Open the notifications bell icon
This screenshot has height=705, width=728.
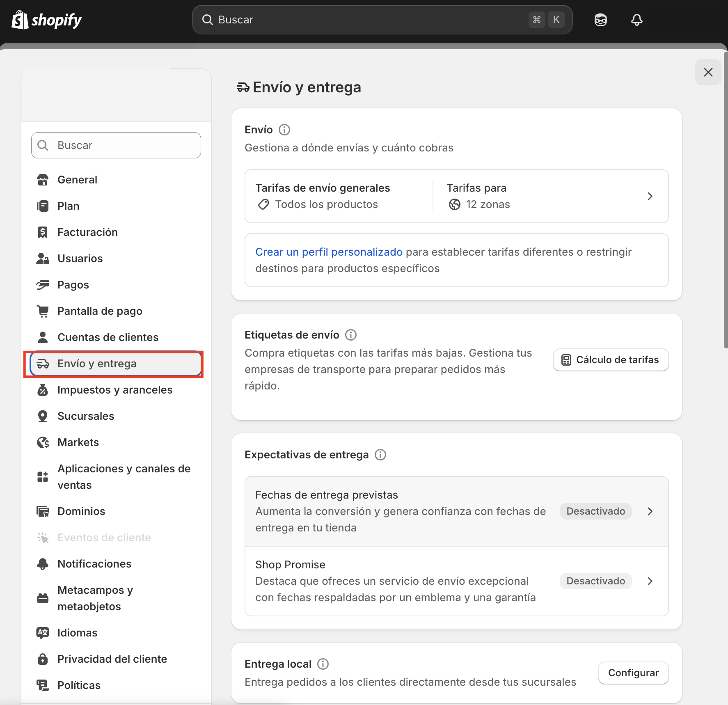tap(636, 20)
